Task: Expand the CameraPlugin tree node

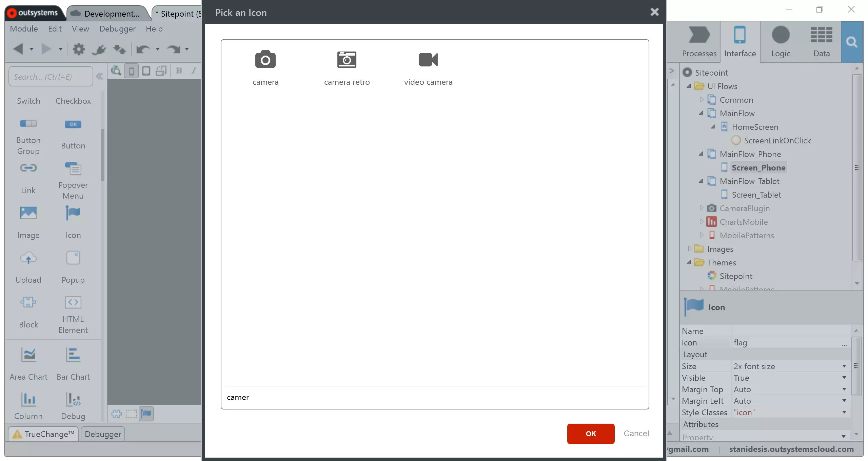Action: coord(702,208)
